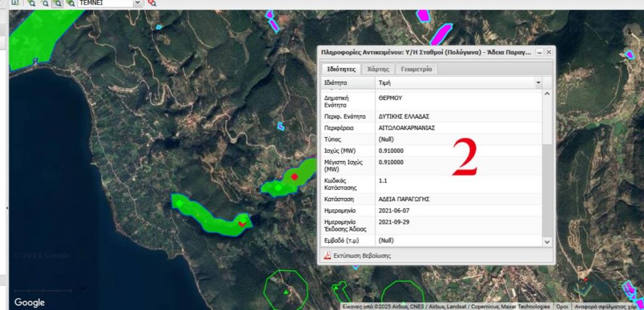Open the Όροι link in map footer
This screenshot has width=644, height=310.
(x=561, y=306)
